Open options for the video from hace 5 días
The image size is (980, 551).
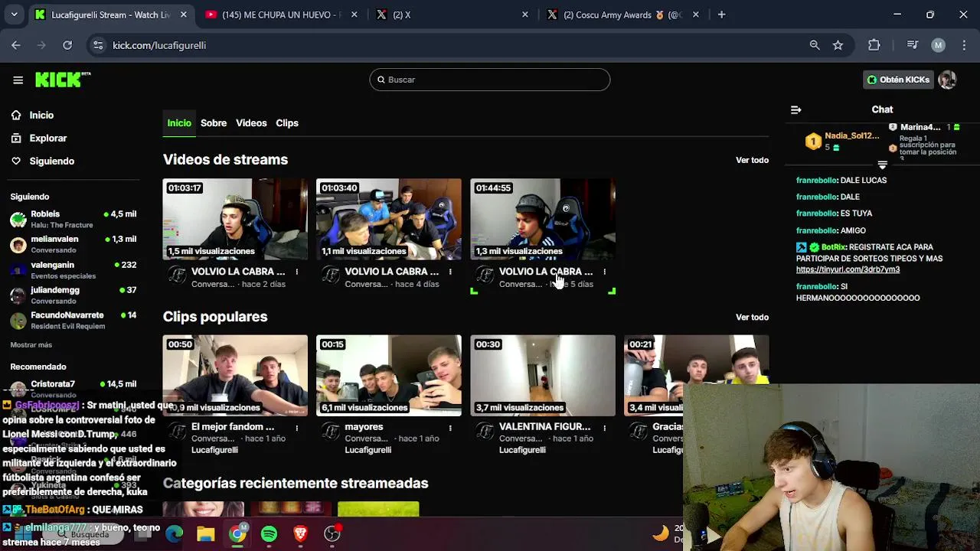click(604, 272)
